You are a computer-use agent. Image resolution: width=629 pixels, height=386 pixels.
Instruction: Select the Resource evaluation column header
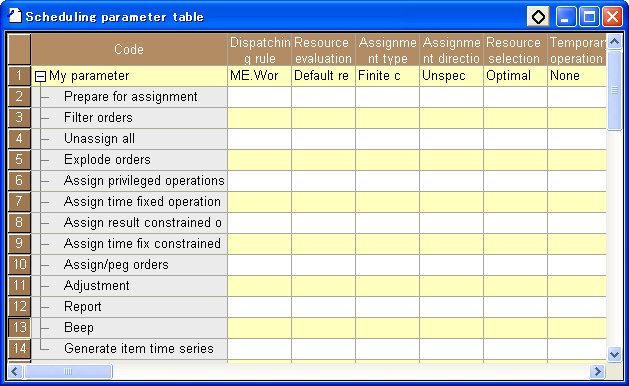[323, 50]
